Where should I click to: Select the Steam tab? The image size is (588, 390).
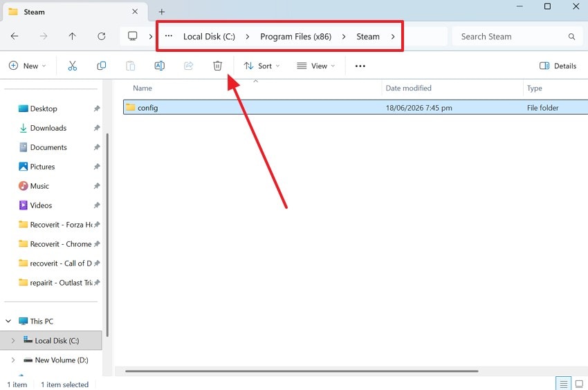point(73,12)
